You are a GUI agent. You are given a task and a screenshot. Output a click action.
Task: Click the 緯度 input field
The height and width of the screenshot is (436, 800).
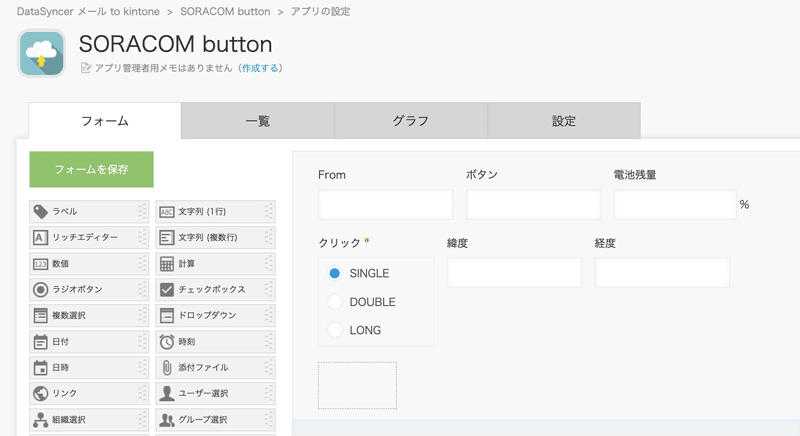point(514,272)
